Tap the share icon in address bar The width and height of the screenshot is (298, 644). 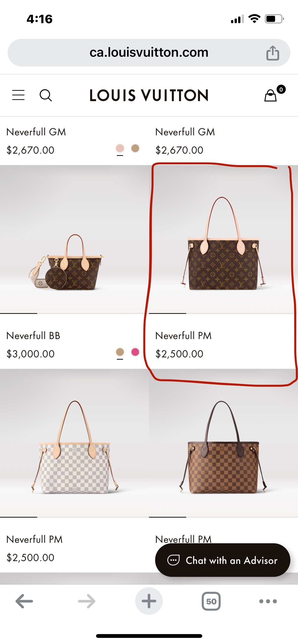pos(273,53)
